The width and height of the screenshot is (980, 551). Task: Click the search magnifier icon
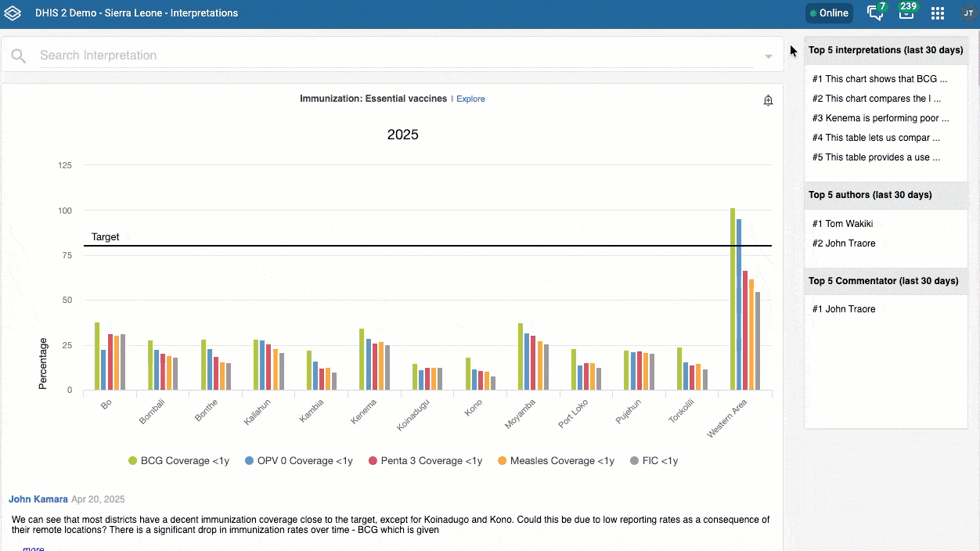click(19, 56)
